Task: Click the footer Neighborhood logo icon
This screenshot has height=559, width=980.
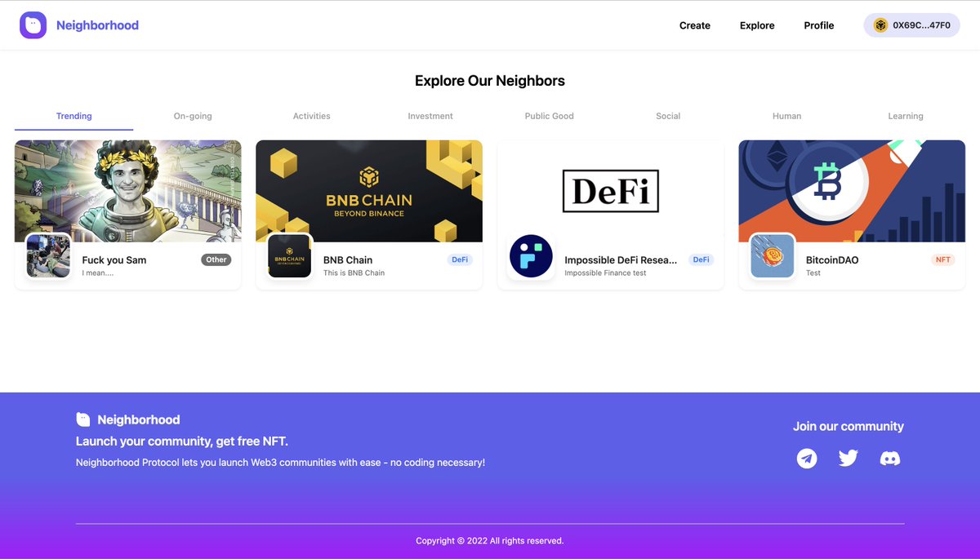Action: click(x=83, y=419)
